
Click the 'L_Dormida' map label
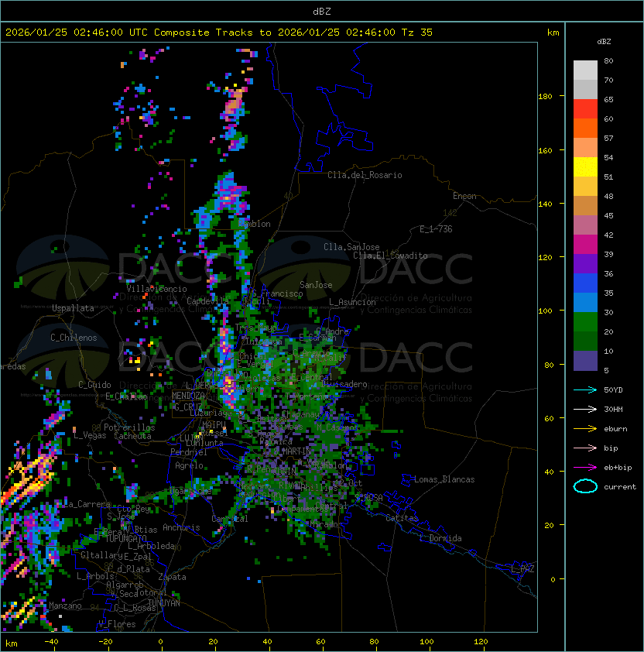[x=440, y=538]
